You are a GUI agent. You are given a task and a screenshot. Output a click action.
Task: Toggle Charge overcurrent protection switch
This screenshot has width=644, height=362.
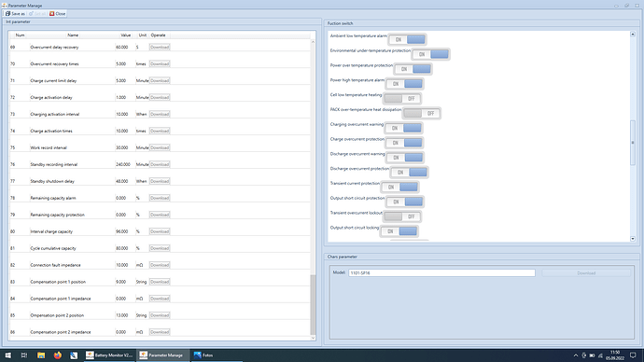click(x=404, y=143)
